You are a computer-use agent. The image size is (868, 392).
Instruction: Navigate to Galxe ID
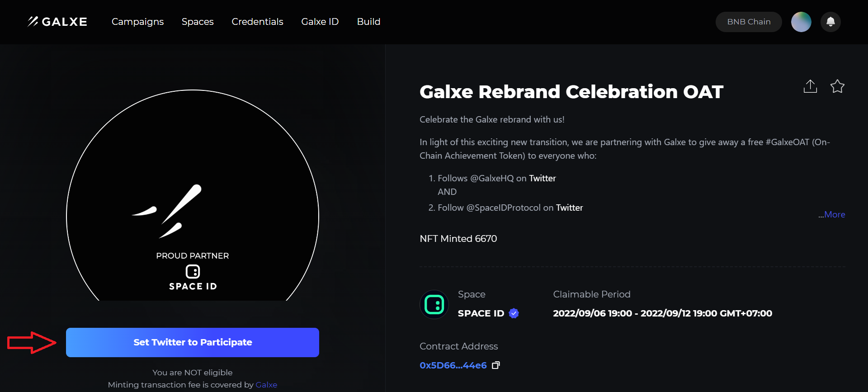click(x=320, y=22)
